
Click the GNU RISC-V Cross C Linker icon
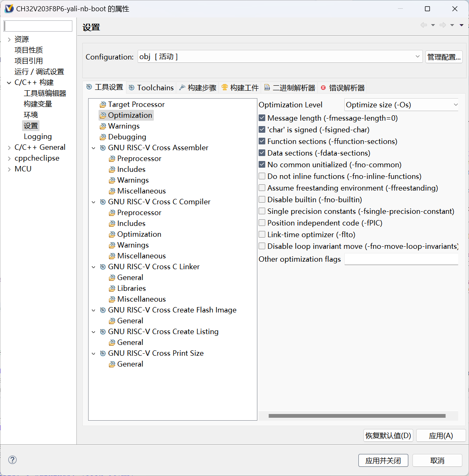103,267
